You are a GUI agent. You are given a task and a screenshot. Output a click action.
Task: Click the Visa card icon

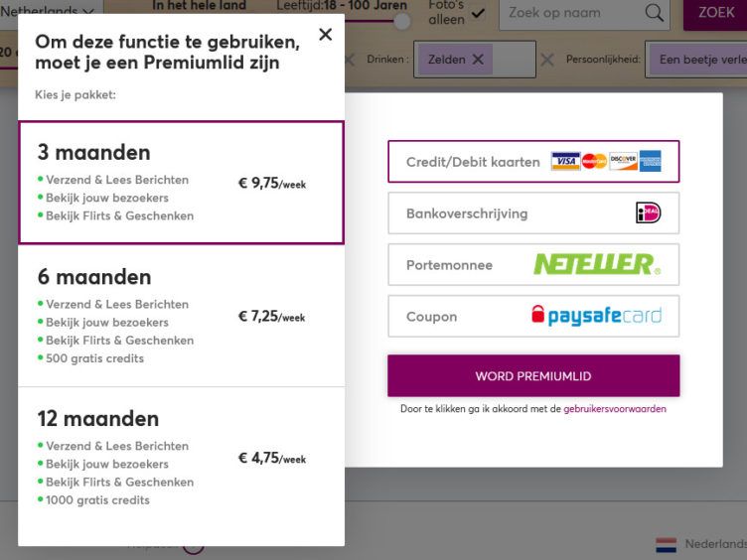click(565, 162)
